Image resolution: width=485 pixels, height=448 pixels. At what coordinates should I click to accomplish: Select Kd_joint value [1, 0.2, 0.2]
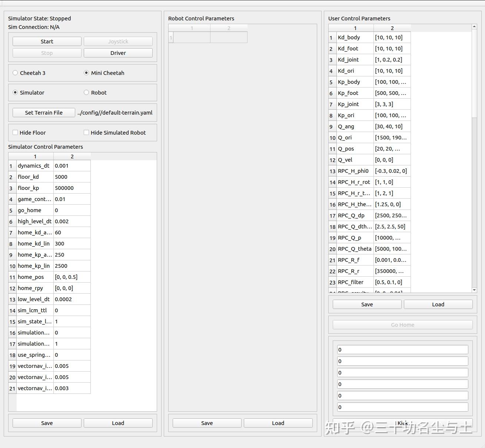point(392,60)
